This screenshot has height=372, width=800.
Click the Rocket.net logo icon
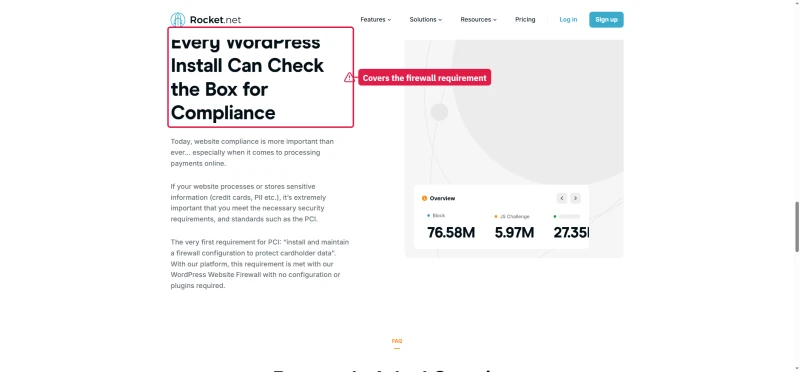click(x=178, y=20)
